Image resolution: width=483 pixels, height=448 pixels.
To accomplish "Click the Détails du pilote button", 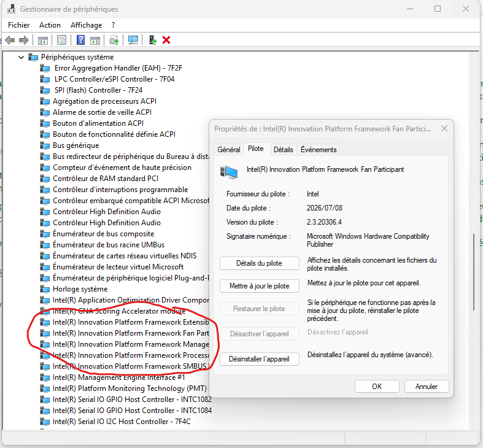I will [x=260, y=263].
